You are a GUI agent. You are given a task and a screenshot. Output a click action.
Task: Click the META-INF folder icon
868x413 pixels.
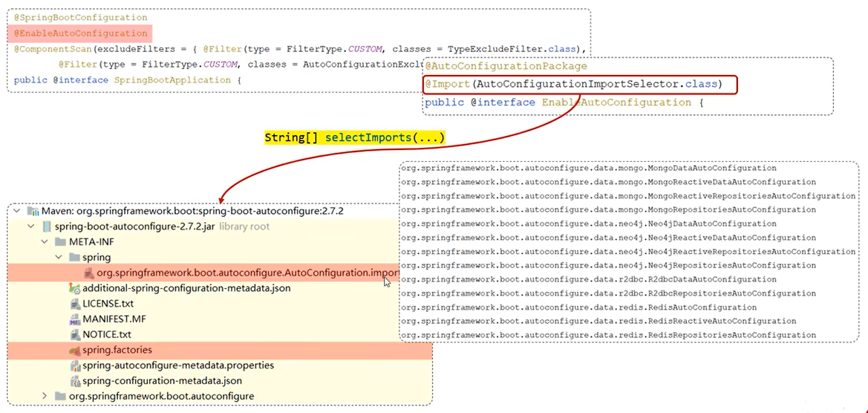pyautogui.click(x=60, y=242)
